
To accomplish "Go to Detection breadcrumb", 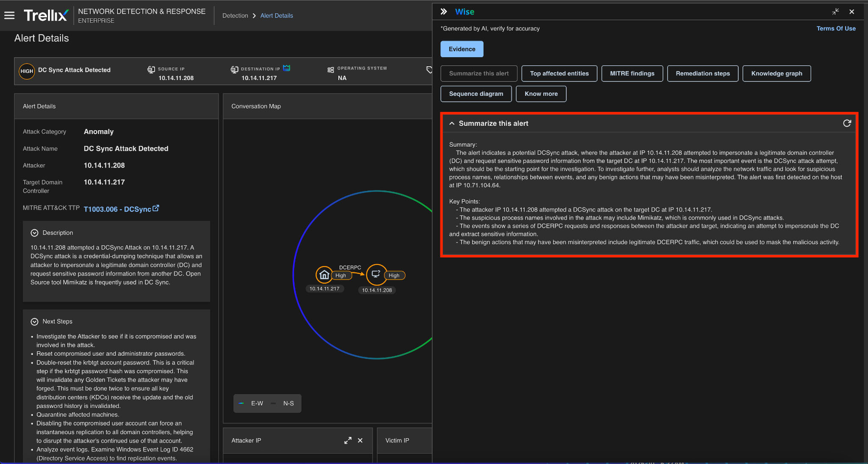I will [x=235, y=16].
